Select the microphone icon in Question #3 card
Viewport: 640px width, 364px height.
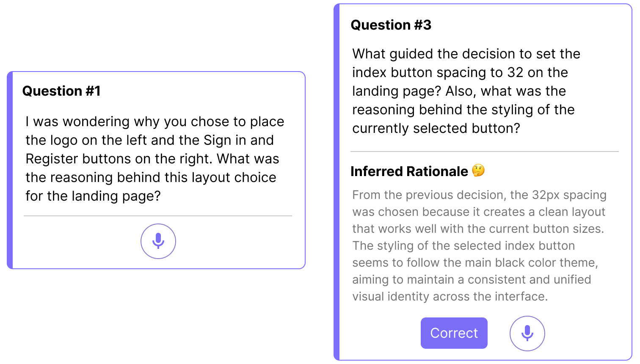527,333
